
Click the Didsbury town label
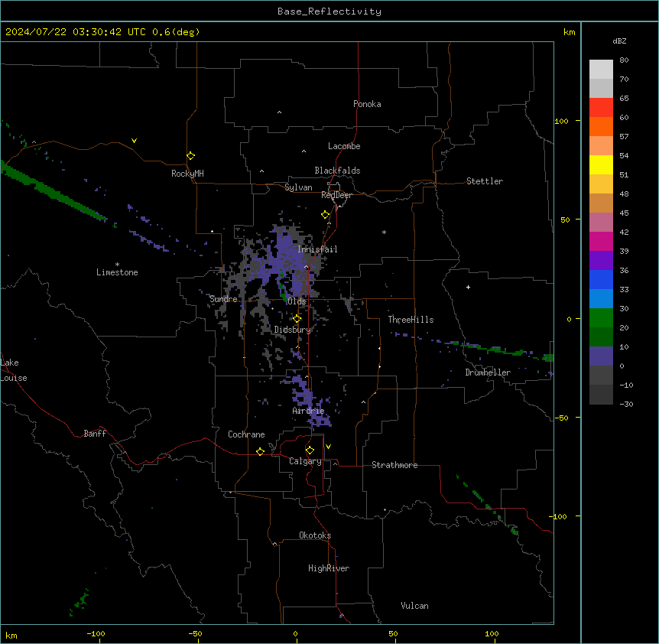[x=293, y=330]
